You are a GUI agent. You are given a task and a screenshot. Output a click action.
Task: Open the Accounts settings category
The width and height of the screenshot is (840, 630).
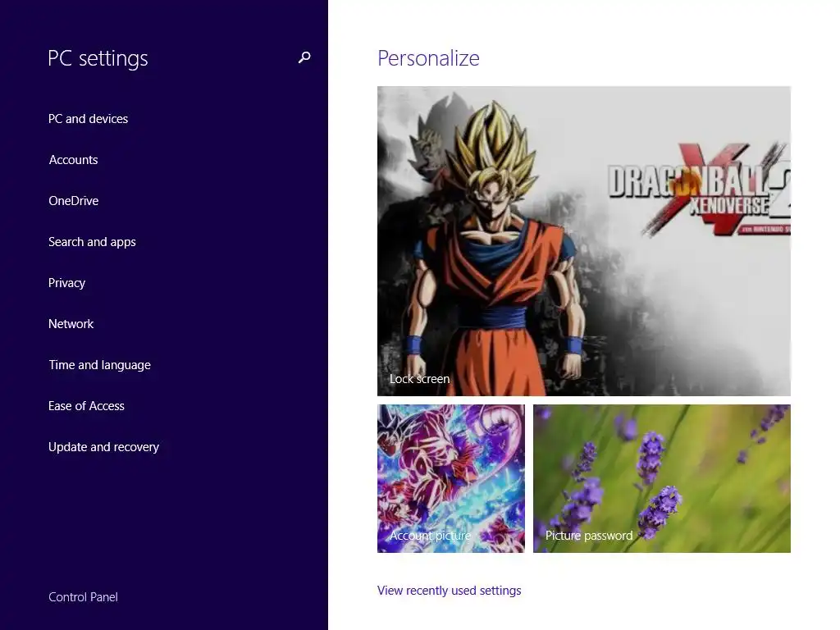(73, 160)
